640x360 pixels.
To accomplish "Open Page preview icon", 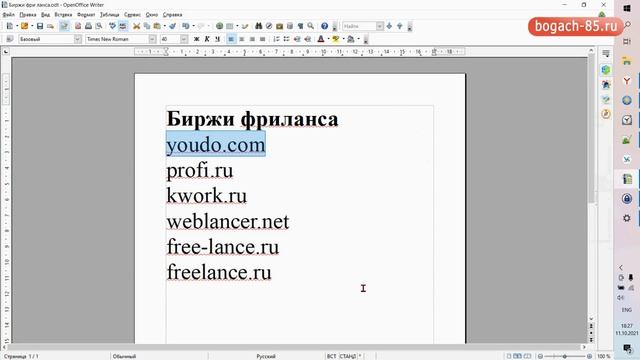I will [x=99, y=26].
